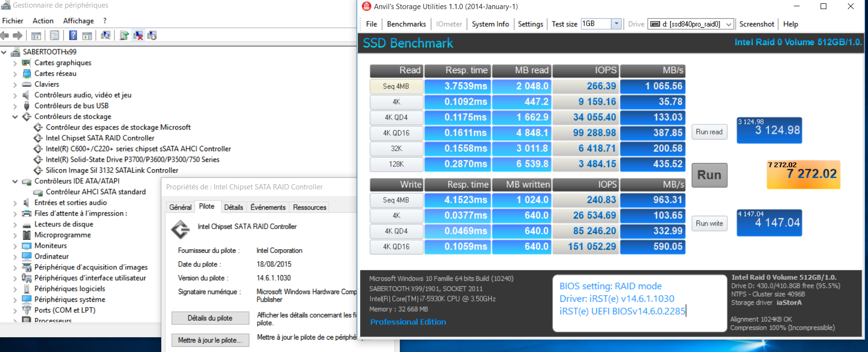Image resolution: width=868 pixels, height=352 pixels.
Task: Click the 4K QD16 write test label
Action: point(396,247)
